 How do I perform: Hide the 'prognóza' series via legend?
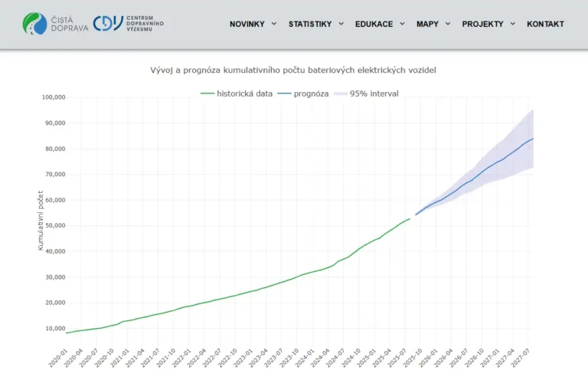point(304,93)
